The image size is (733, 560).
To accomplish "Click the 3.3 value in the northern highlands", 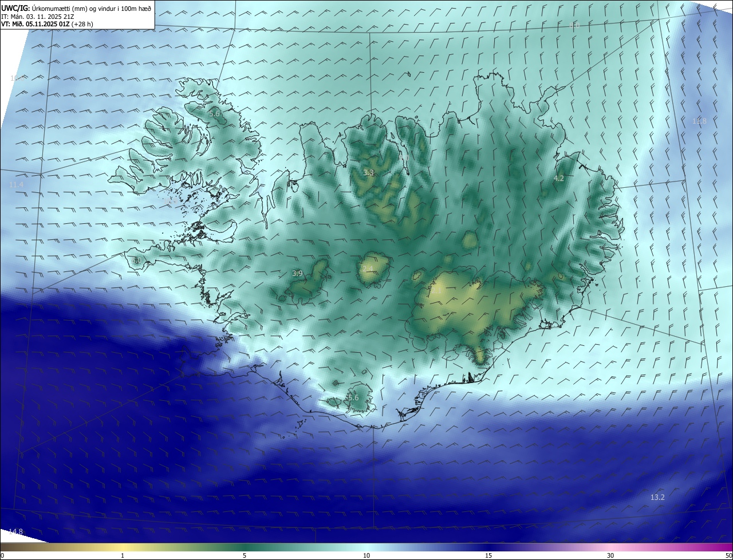I will pyautogui.click(x=368, y=172).
